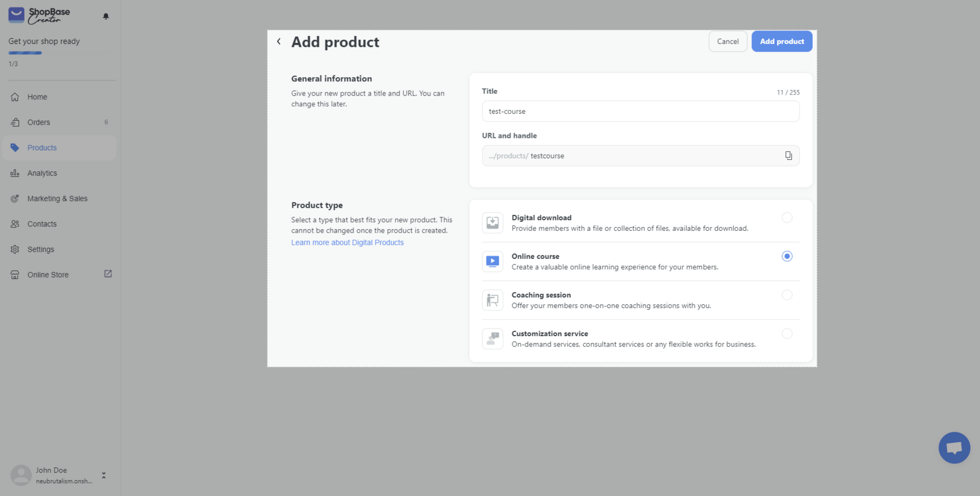Screen dimensions: 980x496
Task: Click the Coaching session title text
Action: [x=541, y=295]
